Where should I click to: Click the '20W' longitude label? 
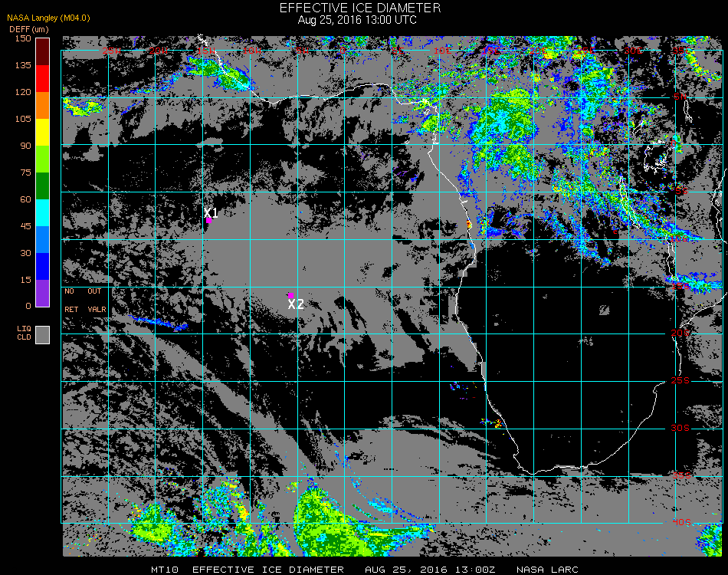pos(159,51)
